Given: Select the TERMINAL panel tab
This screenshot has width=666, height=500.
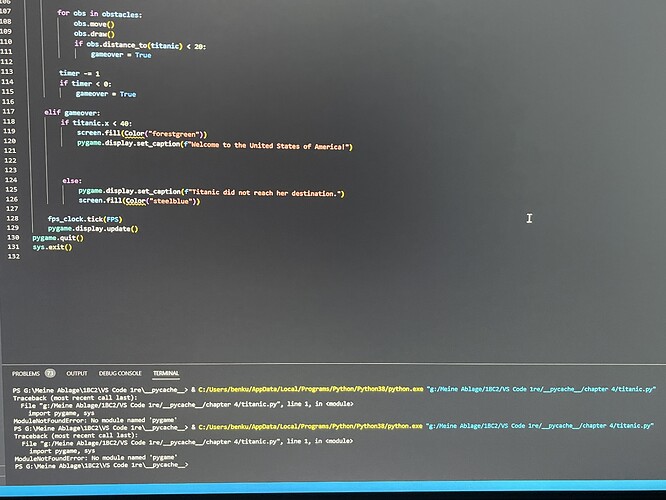Looking at the screenshot, I should [x=166, y=373].
